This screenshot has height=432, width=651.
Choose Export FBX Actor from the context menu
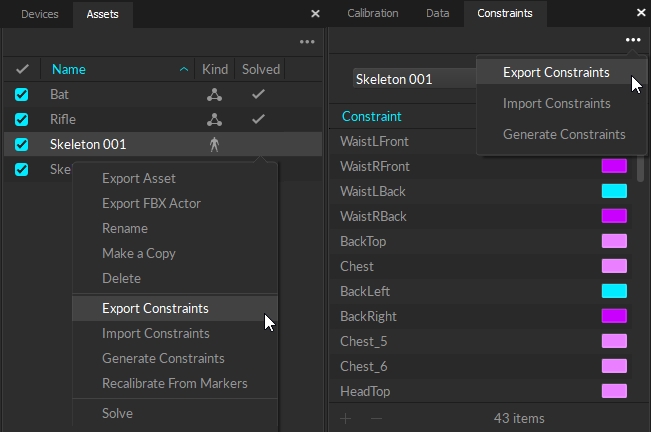(151, 203)
